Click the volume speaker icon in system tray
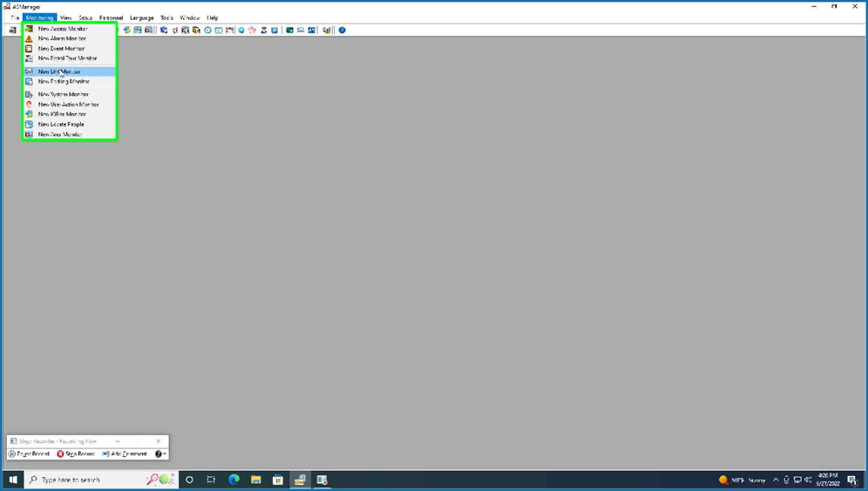The height and width of the screenshot is (491, 868). point(809,480)
